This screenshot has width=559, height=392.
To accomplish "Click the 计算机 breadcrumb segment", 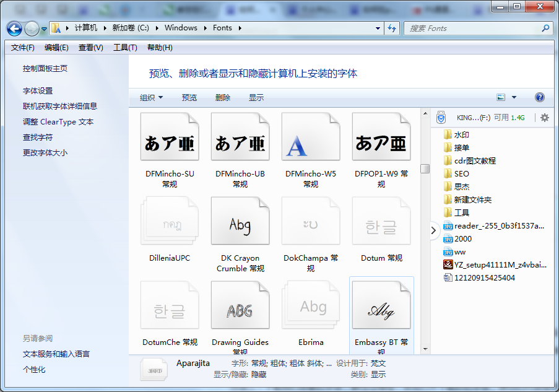I will [86, 28].
